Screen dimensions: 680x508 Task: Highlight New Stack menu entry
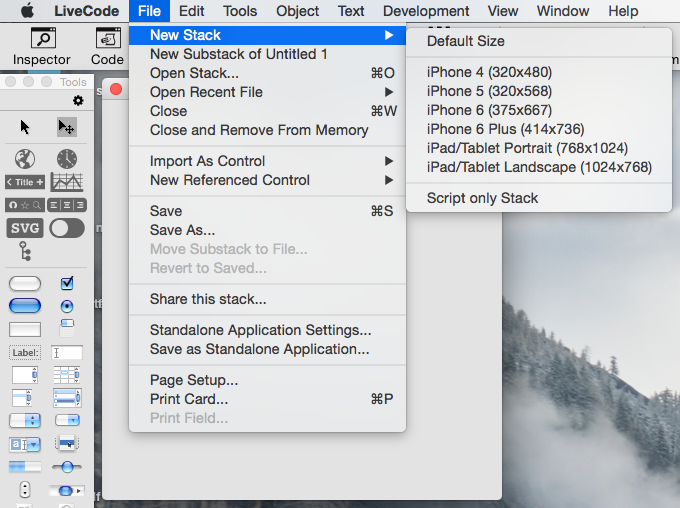coord(268,35)
